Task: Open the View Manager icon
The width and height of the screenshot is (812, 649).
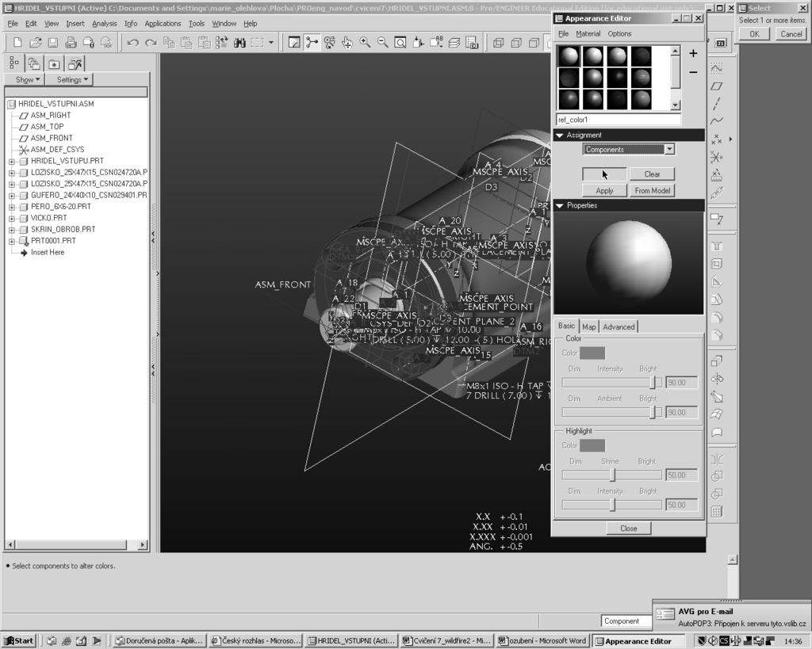Action: (472, 43)
